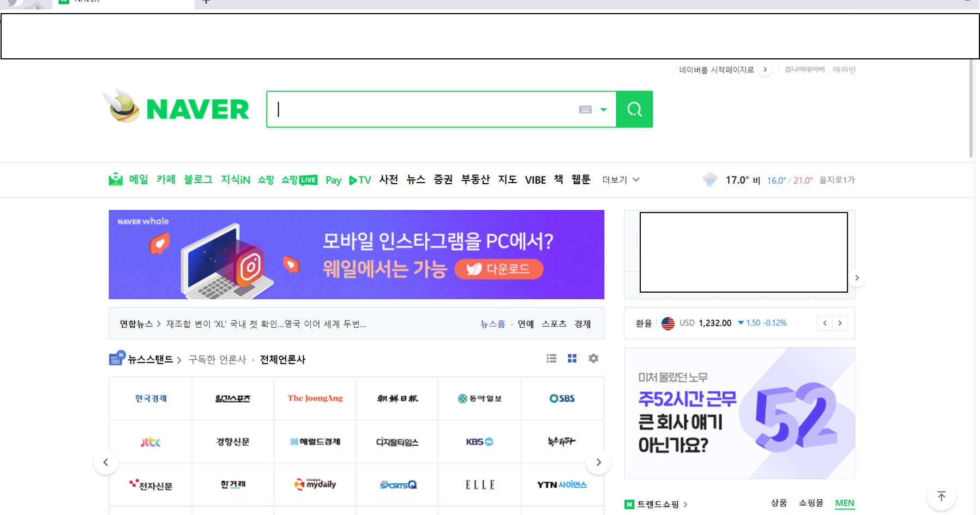Show next exchange rate item
Viewport: 980px width, 515px height.
pos(840,323)
